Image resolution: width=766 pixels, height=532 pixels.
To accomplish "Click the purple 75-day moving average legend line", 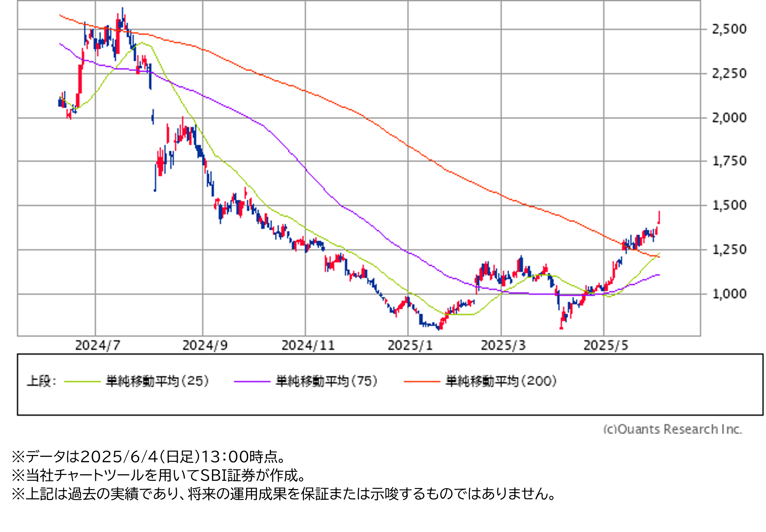I will [x=252, y=381].
